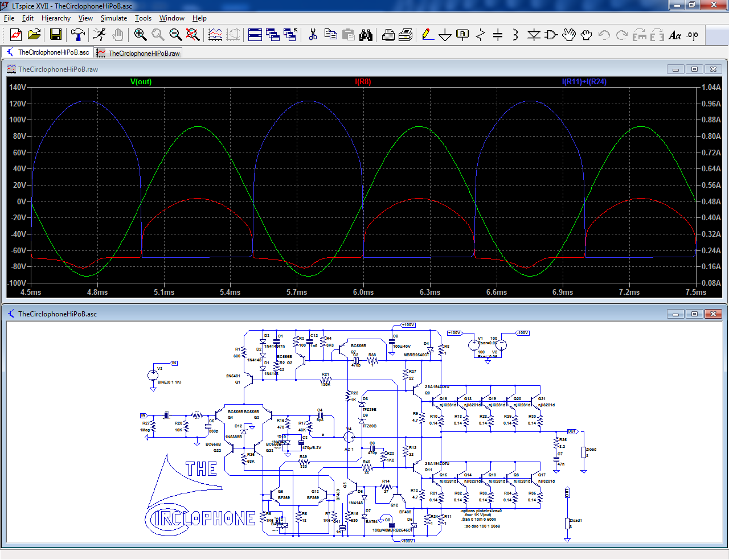This screenshot has width=729, height=560.
Task: Click the red I(R8) trace label
Action: pos(363,81)
